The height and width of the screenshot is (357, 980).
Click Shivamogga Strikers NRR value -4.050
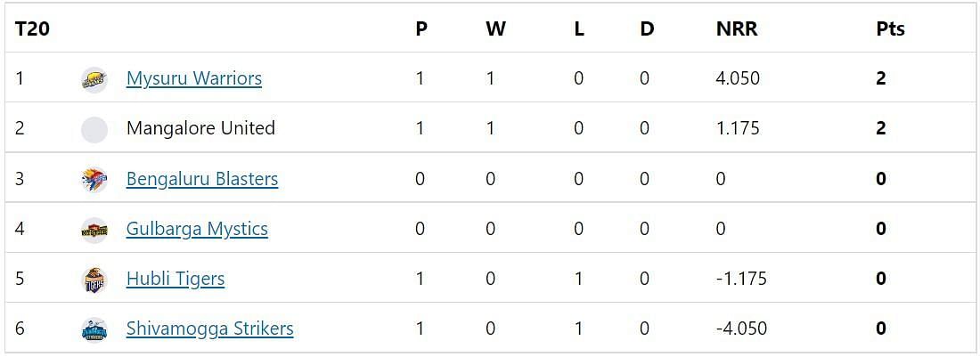pyautogui.click(x=741, y=329)
